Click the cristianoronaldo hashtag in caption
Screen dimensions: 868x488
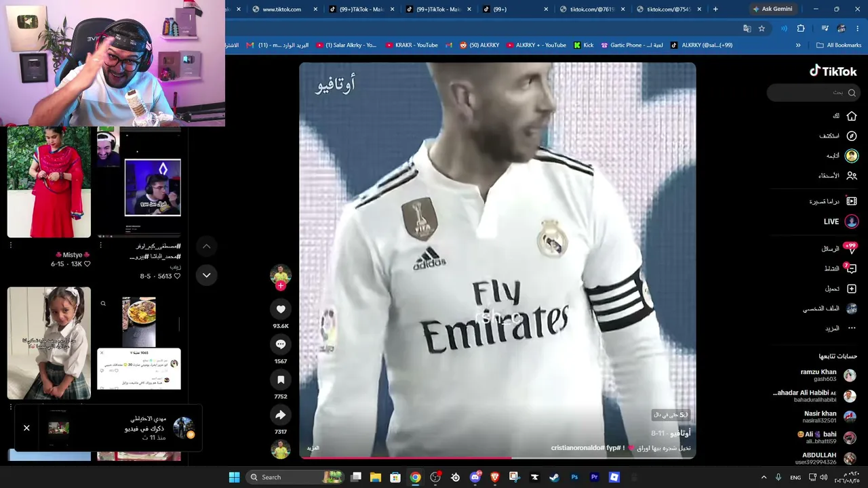[578, 448]
